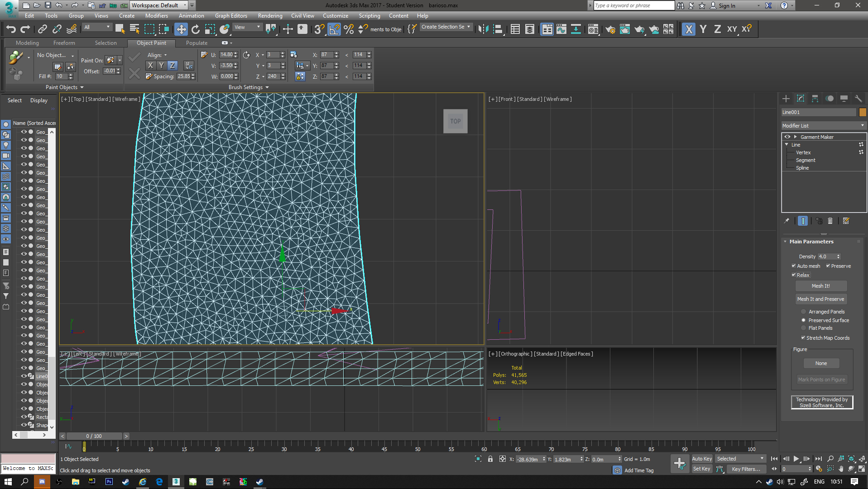
Task: Click Mesh It and Preserve button
Action: 821,299
